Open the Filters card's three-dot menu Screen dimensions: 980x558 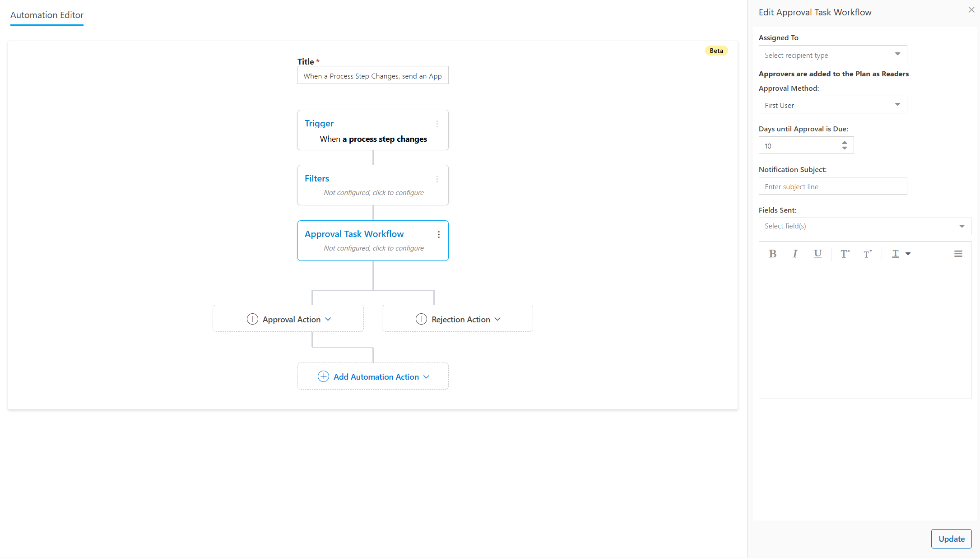(437, 179)
